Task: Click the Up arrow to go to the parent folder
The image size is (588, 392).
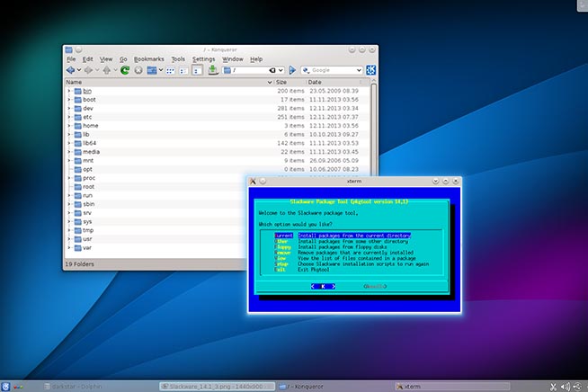Action: (x=107, y=70)
